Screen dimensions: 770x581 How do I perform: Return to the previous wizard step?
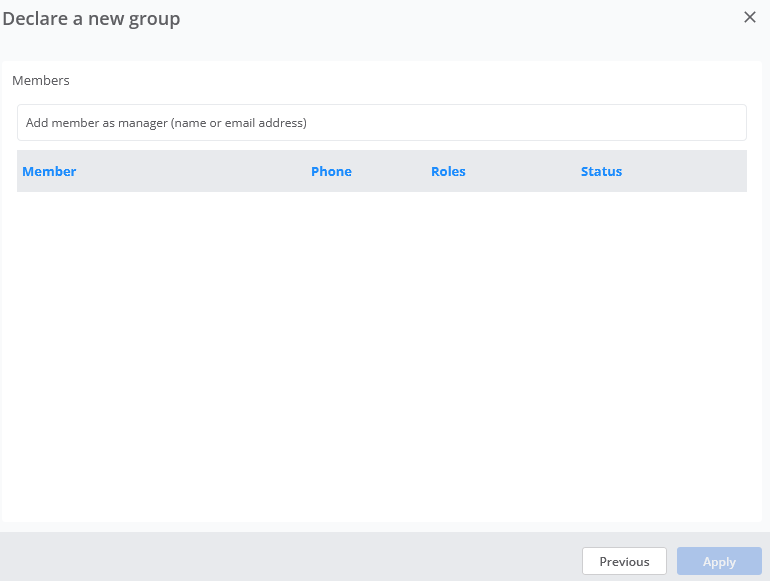point(624,561)
